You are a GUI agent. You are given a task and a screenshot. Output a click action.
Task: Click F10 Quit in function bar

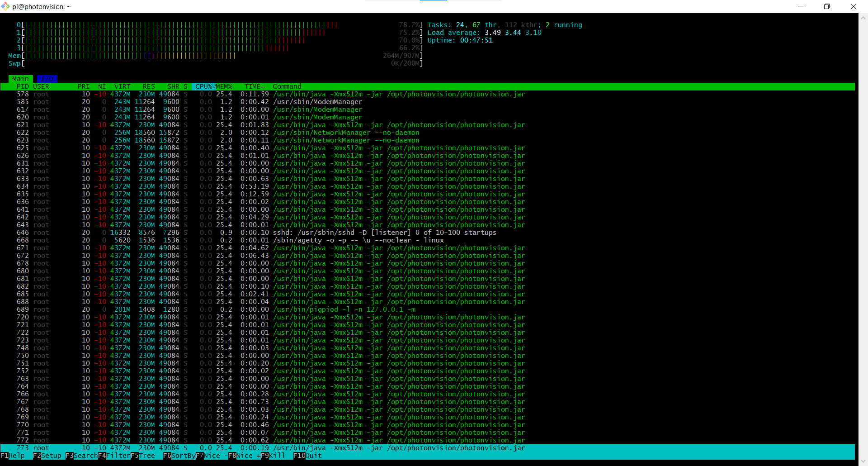tap(307, 456)
